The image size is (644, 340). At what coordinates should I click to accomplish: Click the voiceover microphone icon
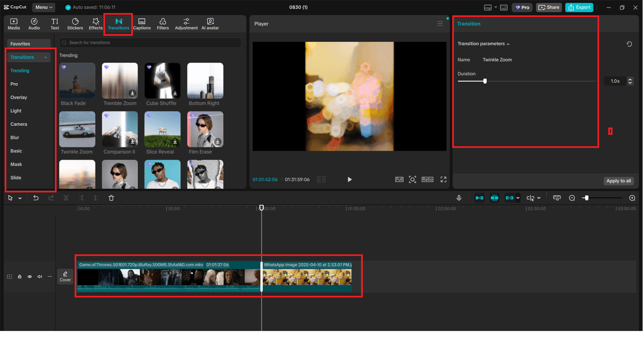tap(459, 198)
